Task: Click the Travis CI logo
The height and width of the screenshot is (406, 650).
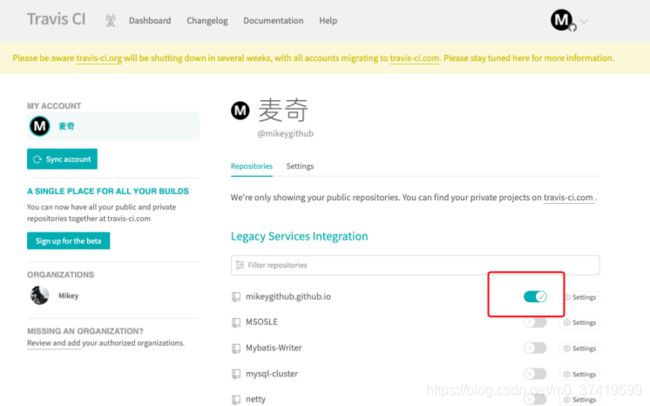Action: point(56,19)
